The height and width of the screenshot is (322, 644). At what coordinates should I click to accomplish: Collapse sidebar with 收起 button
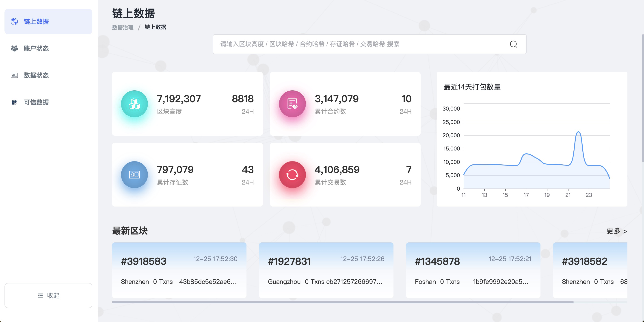(x=48, y=296)
